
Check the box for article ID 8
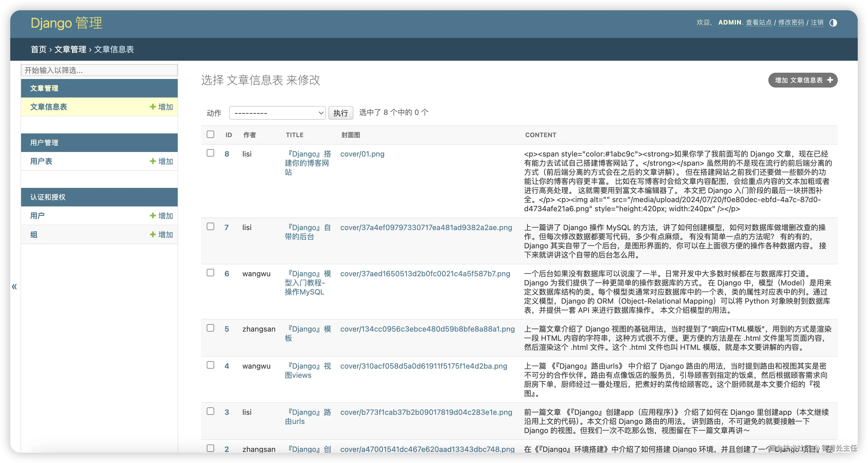210,153
